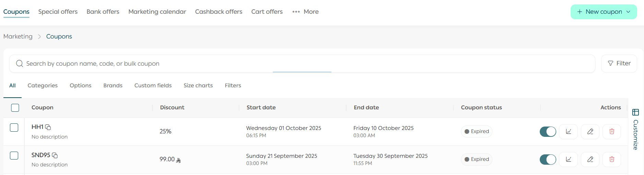This screenshot has height=175, width=644.
Task: Copy the SND95 coupon code
Action: point(55,155)
